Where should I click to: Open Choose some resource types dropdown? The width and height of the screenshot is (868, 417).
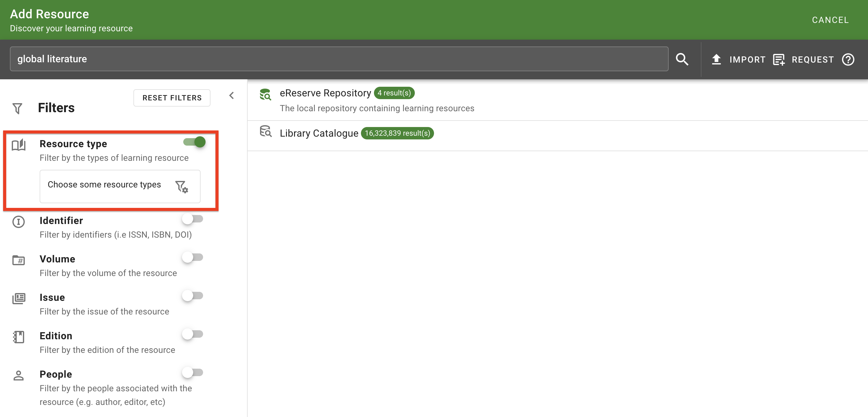[x=104, y=185]
